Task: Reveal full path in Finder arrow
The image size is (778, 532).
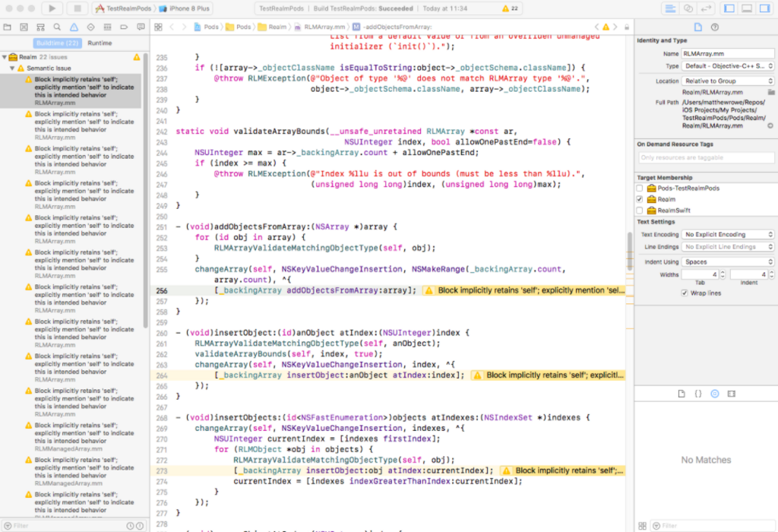Action: (x=770, y=125)
